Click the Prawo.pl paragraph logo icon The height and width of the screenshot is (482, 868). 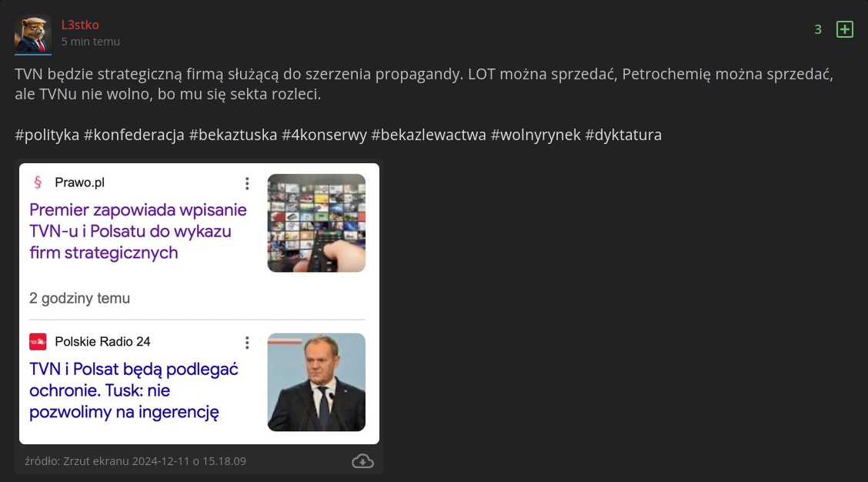38,182
